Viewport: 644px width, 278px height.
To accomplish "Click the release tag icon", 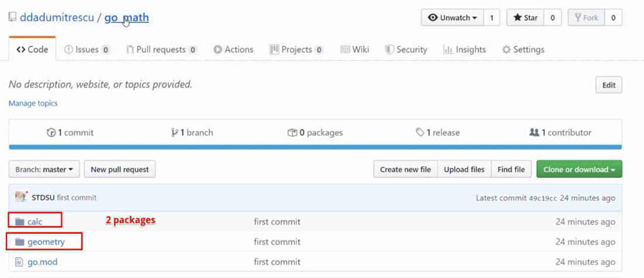I will pyautogui.click(x=420, y=133).
